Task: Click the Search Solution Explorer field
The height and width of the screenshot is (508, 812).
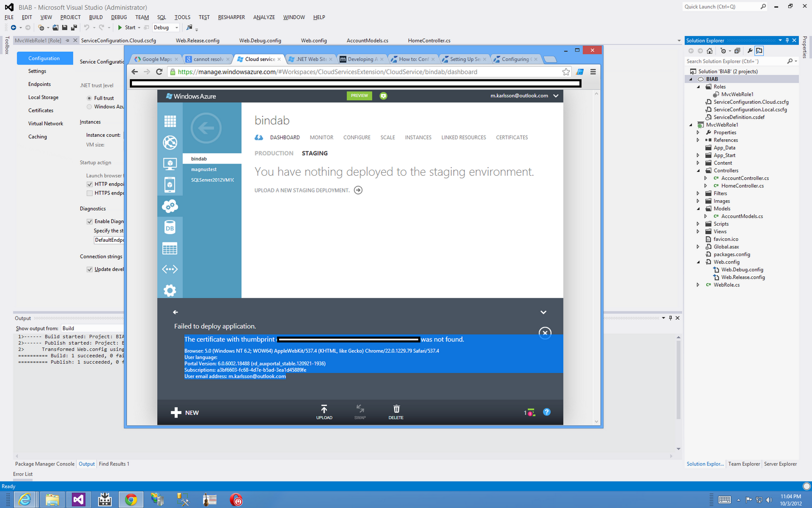Action: point(736,61)
